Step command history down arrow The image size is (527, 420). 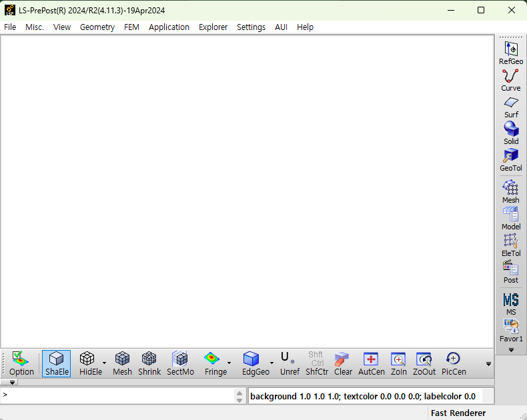tap(239, 400)
